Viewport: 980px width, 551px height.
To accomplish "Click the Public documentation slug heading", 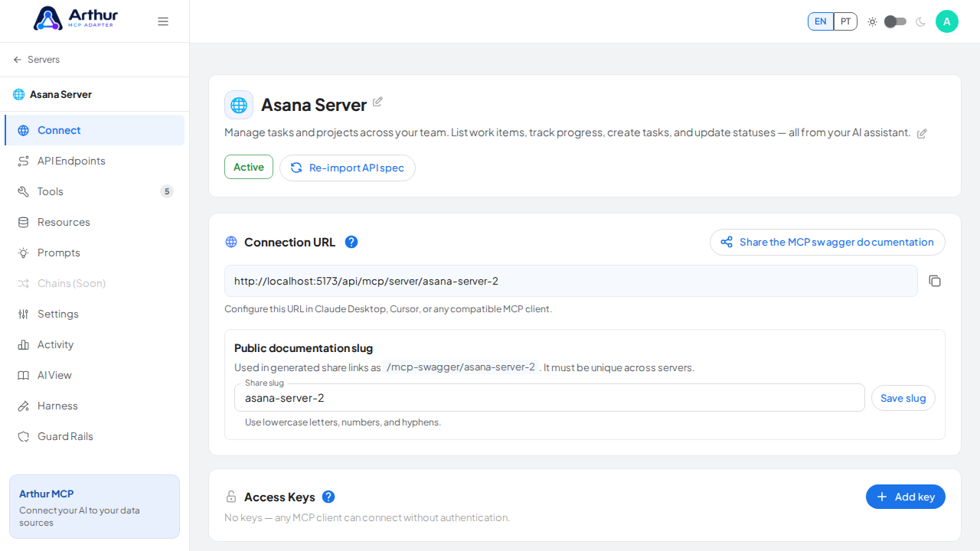I will 303,348.
